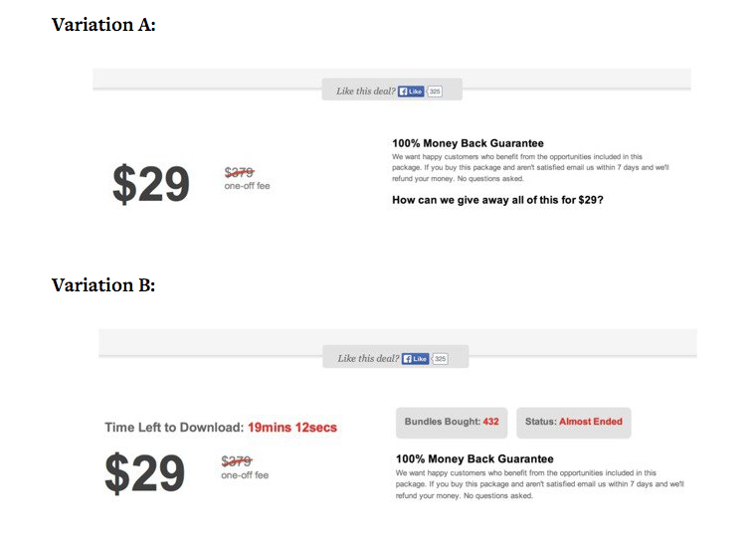
Task: Click the 'Variation A:' heading
Action: (103, 25)
